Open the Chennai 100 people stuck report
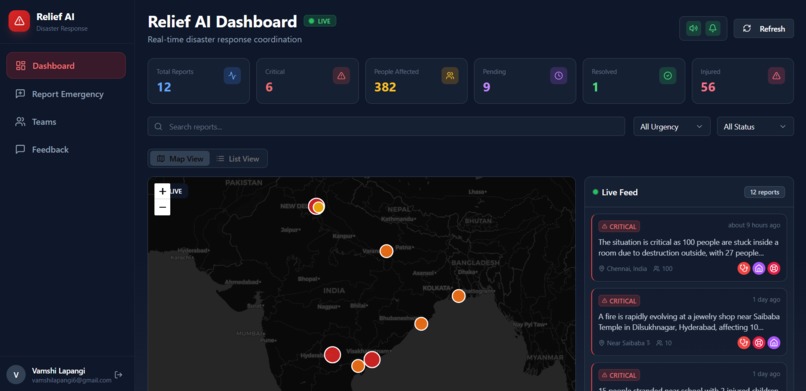The width and height of the screenshot is (806, 391). [689, 248]
